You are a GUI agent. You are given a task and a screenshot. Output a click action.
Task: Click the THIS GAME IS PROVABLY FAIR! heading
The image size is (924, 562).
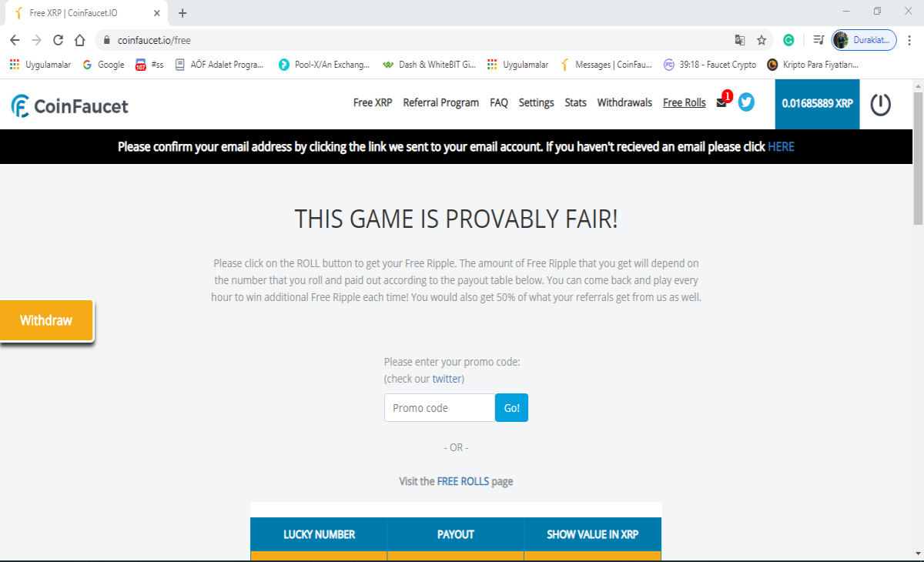point(456,219)
